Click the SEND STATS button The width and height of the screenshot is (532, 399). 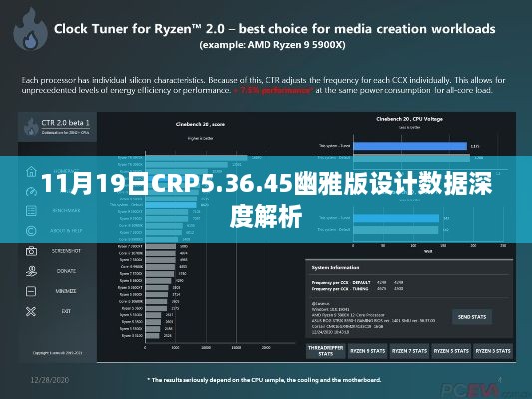472,317
